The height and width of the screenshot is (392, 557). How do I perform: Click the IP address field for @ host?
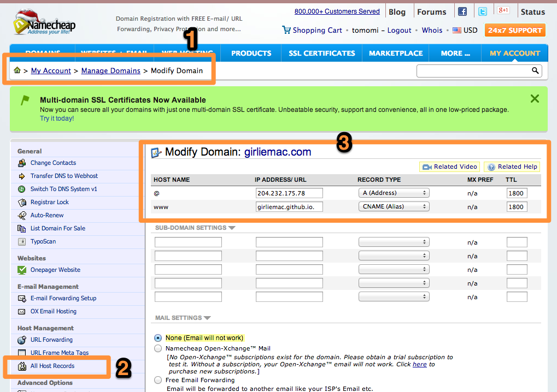click(289, 193)
